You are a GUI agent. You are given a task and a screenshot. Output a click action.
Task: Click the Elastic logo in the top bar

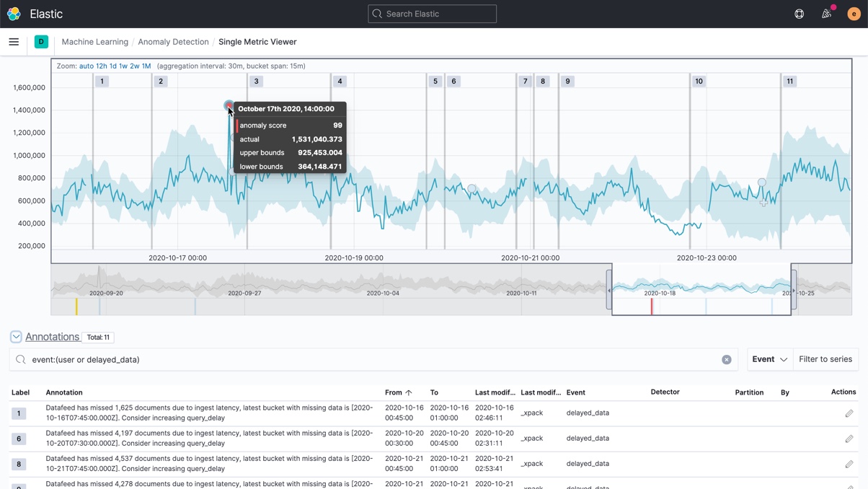point(13,13)
